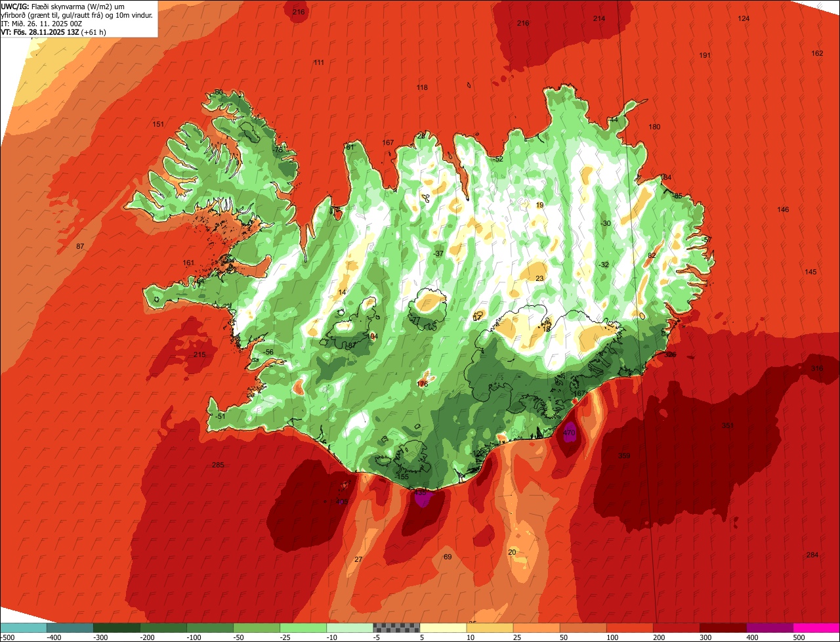Screen dimensions: 840x642
Task: Pick the orange 25 to 50 legend swatch
Action: pyautogui.click(x=536, y=628)
